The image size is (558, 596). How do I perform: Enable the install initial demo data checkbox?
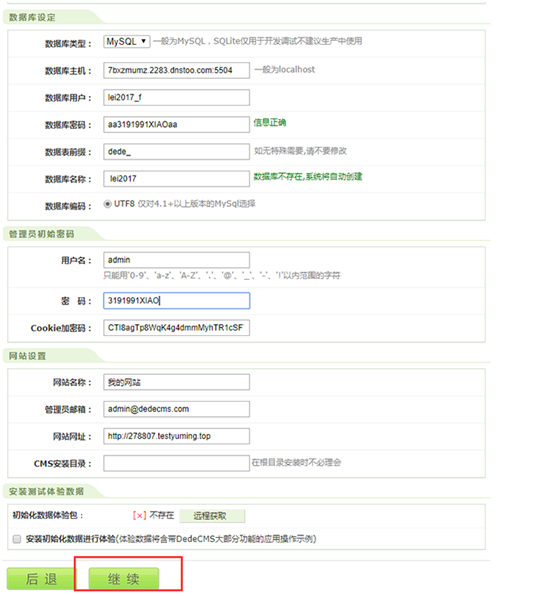[17, 539]
